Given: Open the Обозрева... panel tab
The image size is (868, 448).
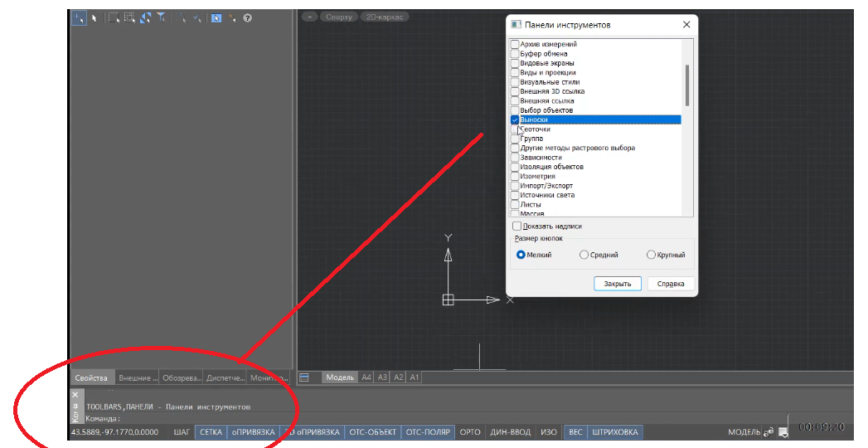Looking at the screenshot, I should pyautogui.click(x=182, y=377).
